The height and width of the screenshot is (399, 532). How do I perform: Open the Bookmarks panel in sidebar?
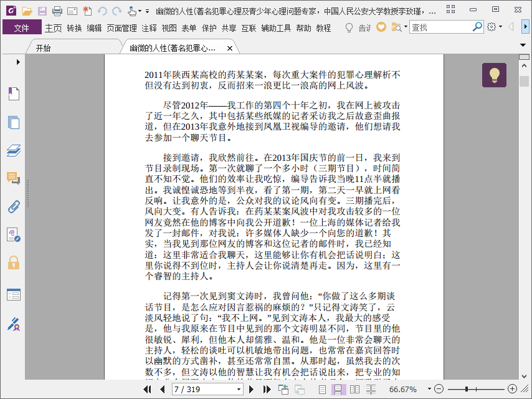tap(14, 94)
